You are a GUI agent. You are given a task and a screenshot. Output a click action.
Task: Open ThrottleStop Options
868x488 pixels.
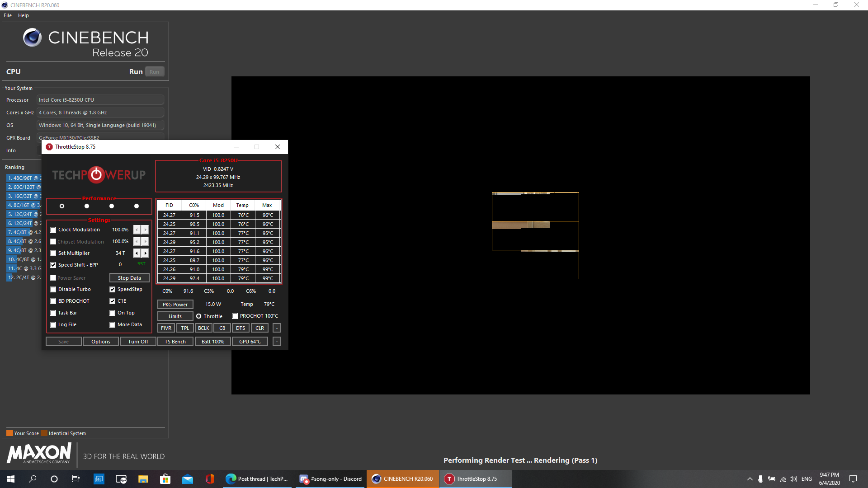coord(101,342)
